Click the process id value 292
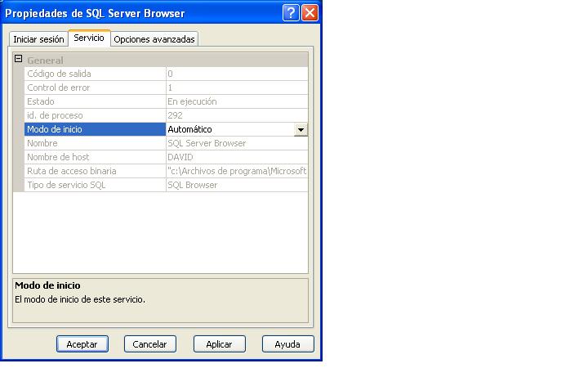Screen dimensions: 588x368 175,115
